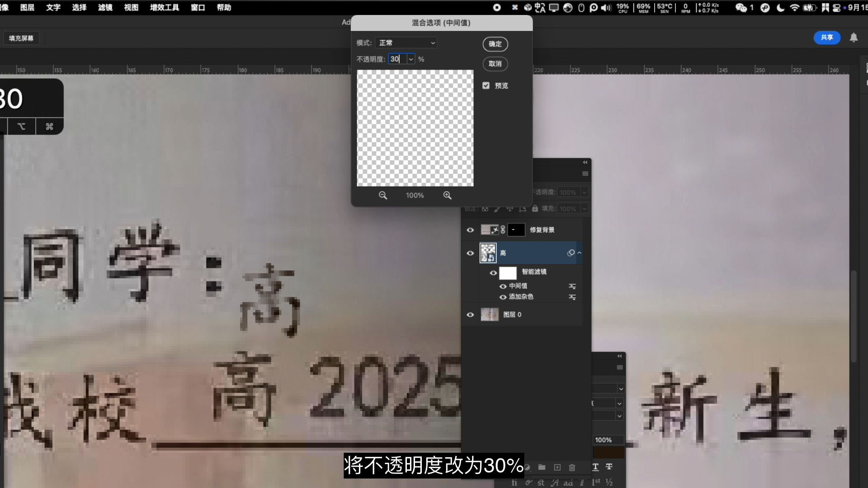Open blending options for 中间值 filter
Screen dimensions: 868x488
point(572,286)
